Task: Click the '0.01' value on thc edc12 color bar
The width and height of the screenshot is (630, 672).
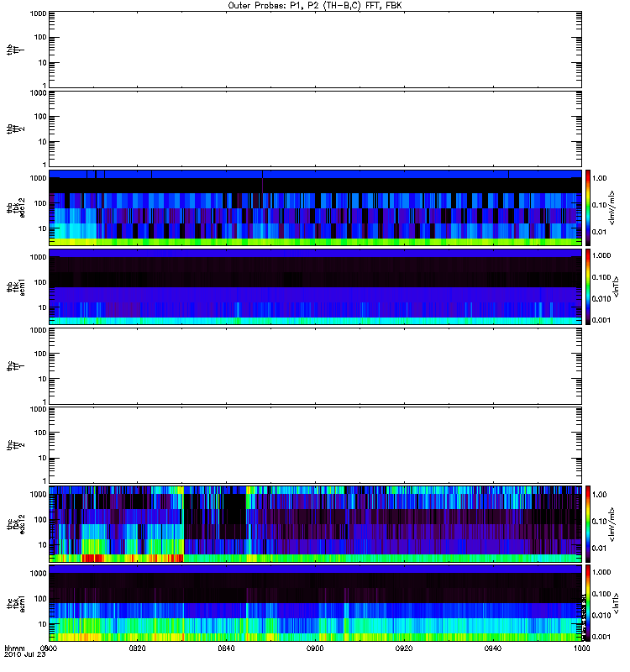Action: point(600,549)
